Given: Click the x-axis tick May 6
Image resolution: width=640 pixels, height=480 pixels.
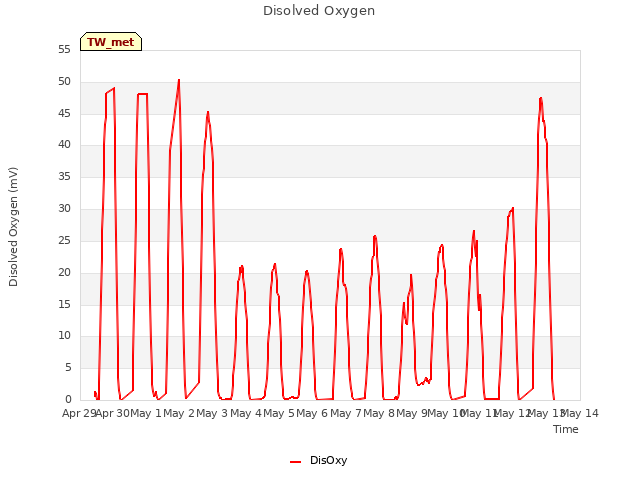Looking at the screenshot, I should point(312,414).
